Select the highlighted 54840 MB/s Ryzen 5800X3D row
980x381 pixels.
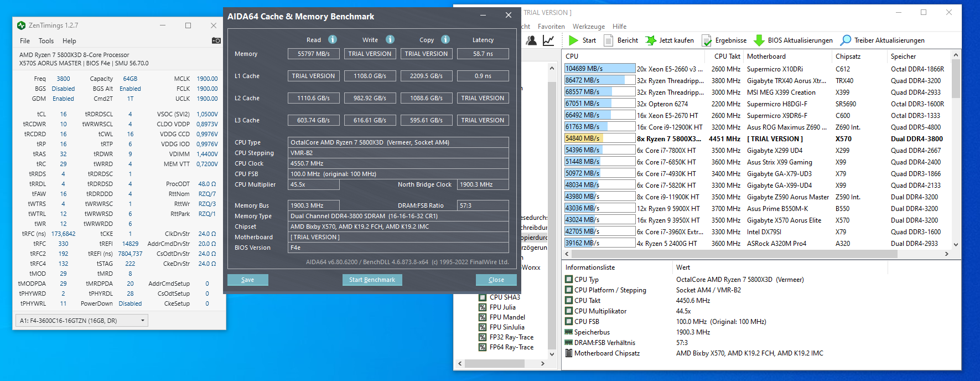[757, 138]
